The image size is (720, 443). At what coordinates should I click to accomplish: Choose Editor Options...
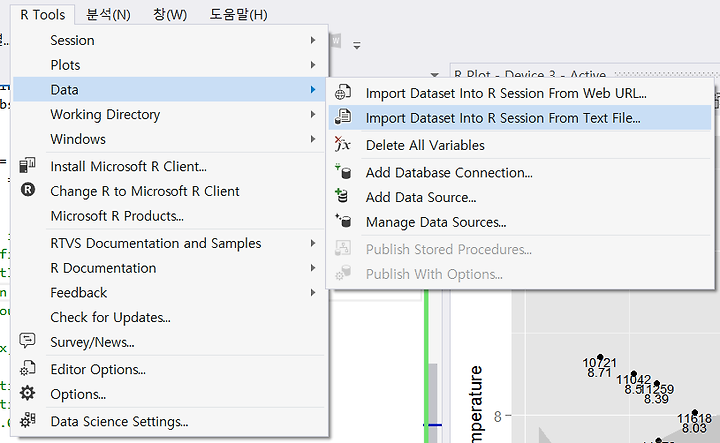coord(171,370)
